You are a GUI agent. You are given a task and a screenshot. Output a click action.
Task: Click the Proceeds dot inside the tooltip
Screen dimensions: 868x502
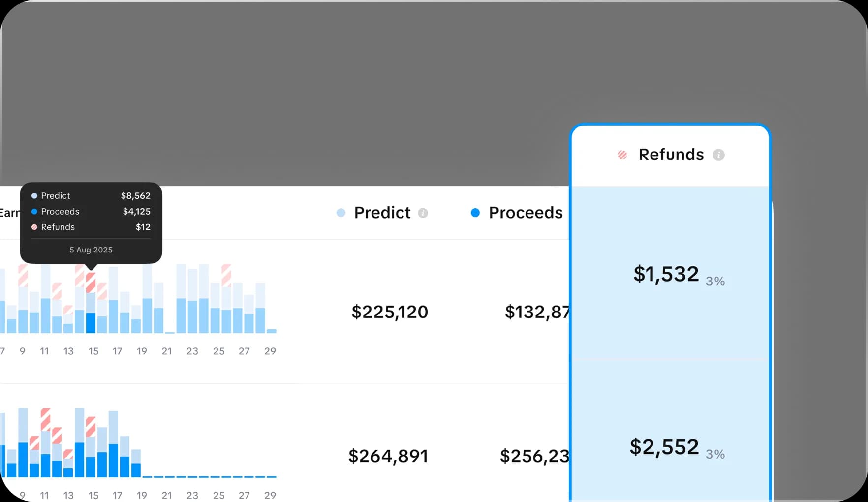tap(34, 212)
